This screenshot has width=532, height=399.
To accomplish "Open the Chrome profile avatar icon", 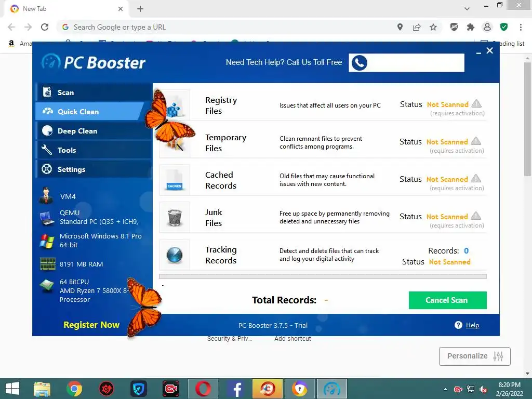I will coord(487,27).
